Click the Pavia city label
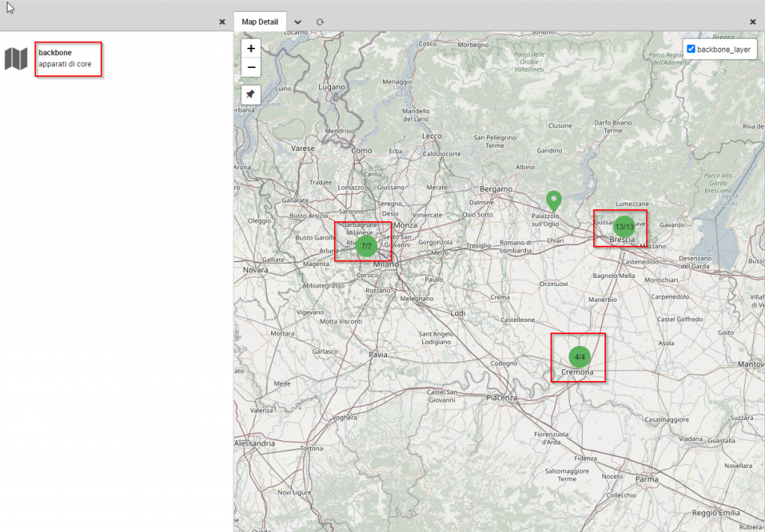Viewport: 765px width, 532px height. pyautogui.click(x=378, y=355)
